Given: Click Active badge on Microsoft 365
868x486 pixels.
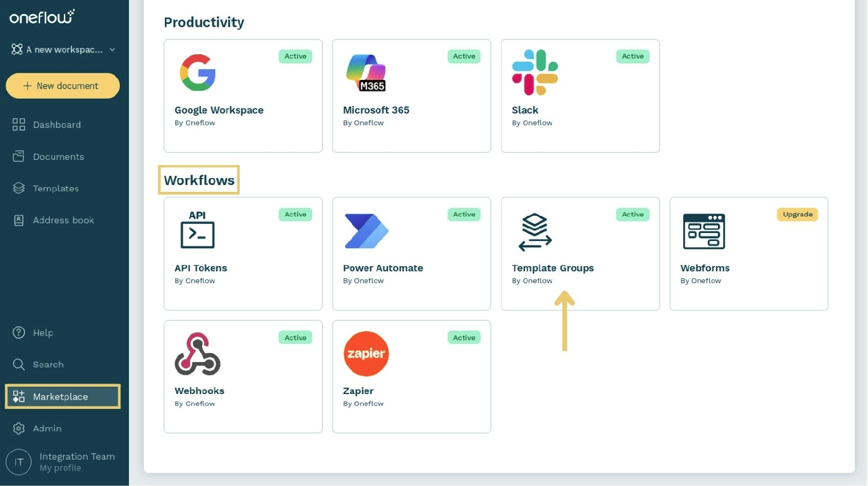Looking at the screenshot, I should pos(464,56).
